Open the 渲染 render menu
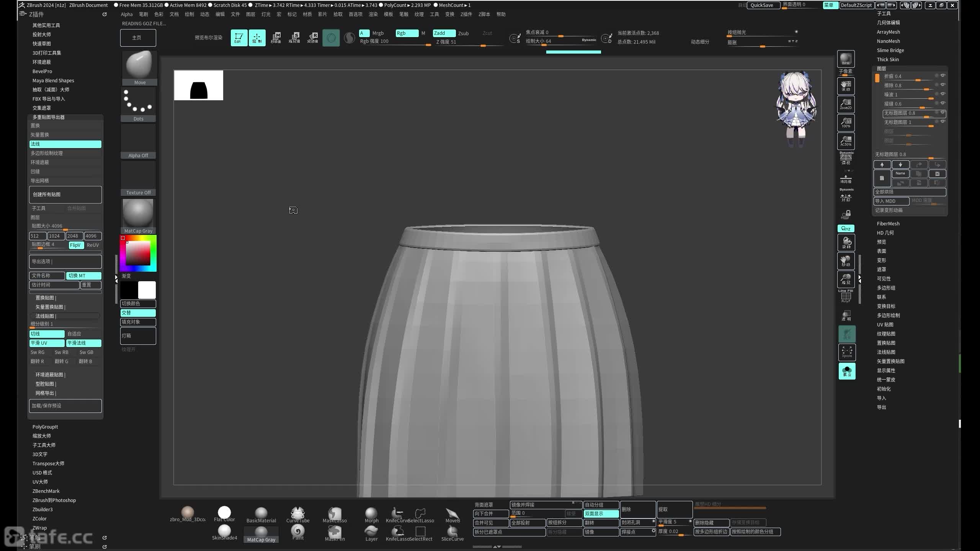 tap(373, 15)
